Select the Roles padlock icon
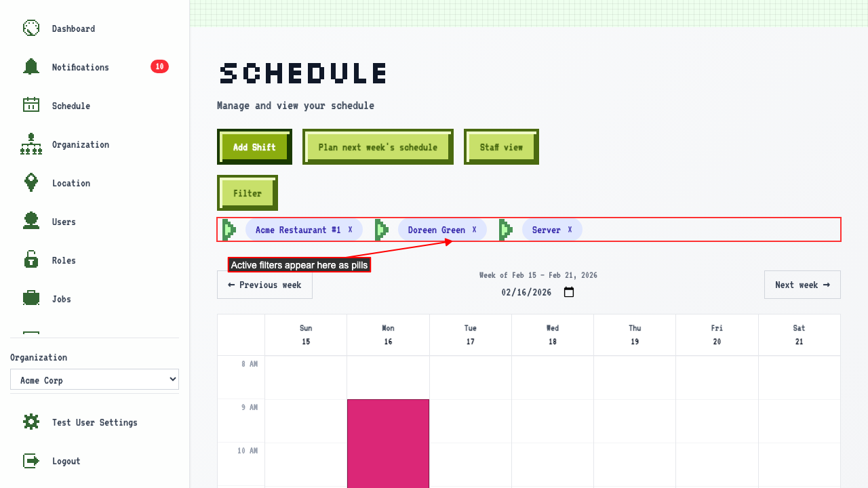This screenshot has width=868, height=488. coord(31,260)
